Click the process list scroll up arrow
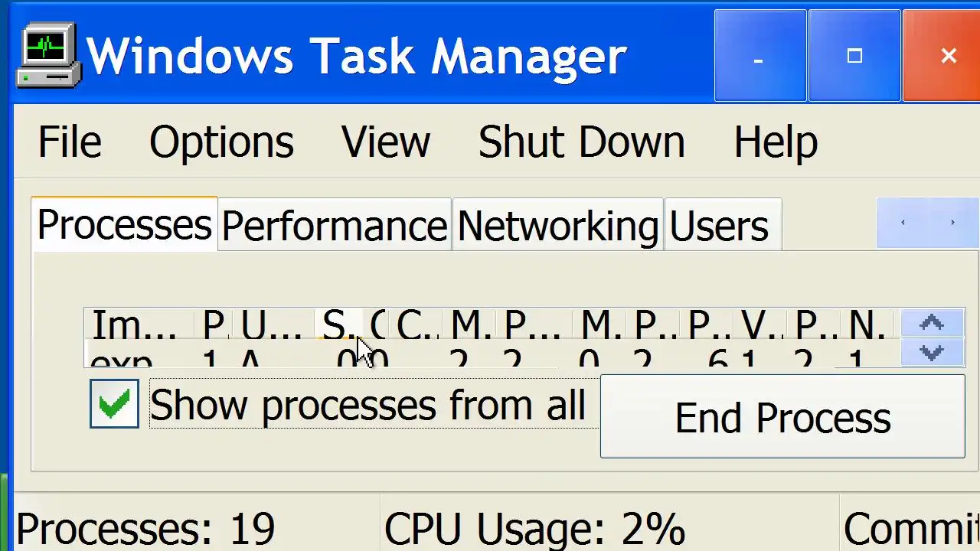980x551 pixels. point(932,324)
